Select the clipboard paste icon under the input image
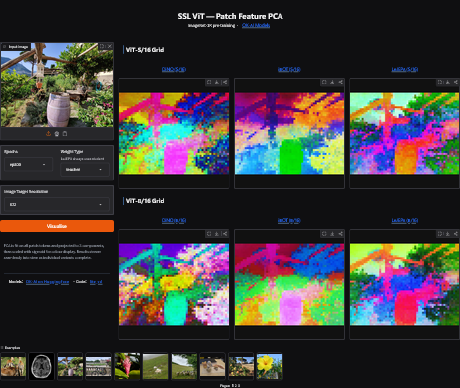The image size is (460, 388). pos(65,134)
